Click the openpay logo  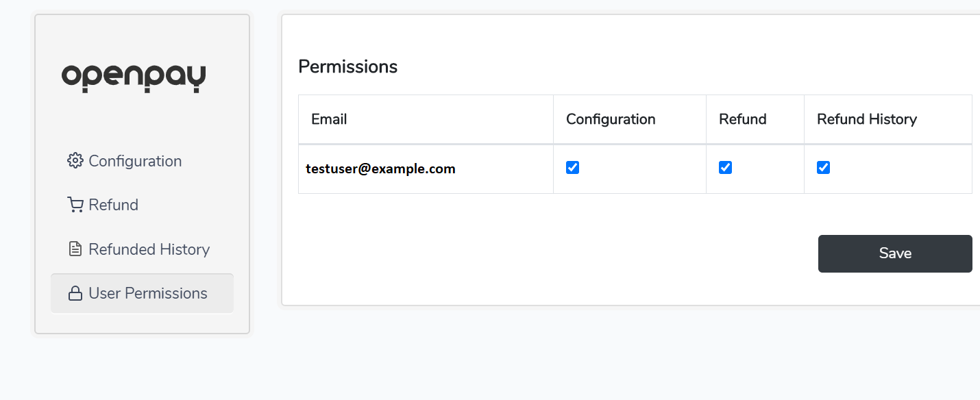[x=134, y=77]
